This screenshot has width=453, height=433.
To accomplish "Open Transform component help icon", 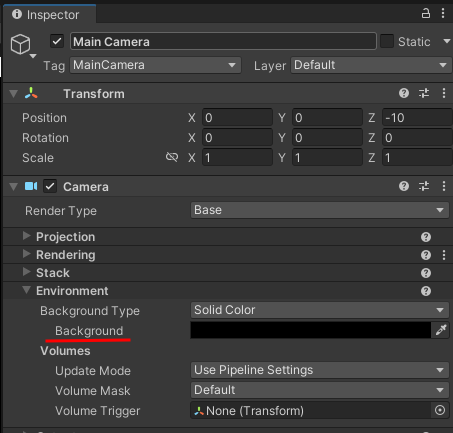I will click(404, 93).
